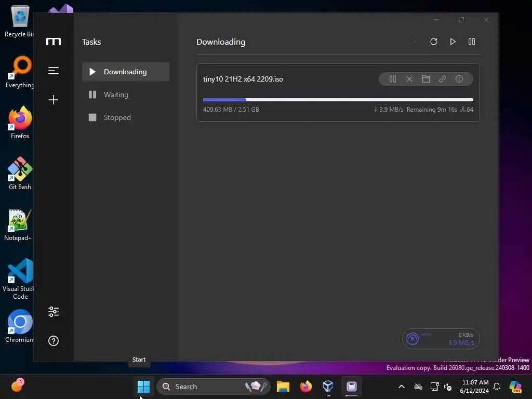Show hidden system tray icons
Image resolution: width=532 pixels, height=399 pixels.
[402, 387]
